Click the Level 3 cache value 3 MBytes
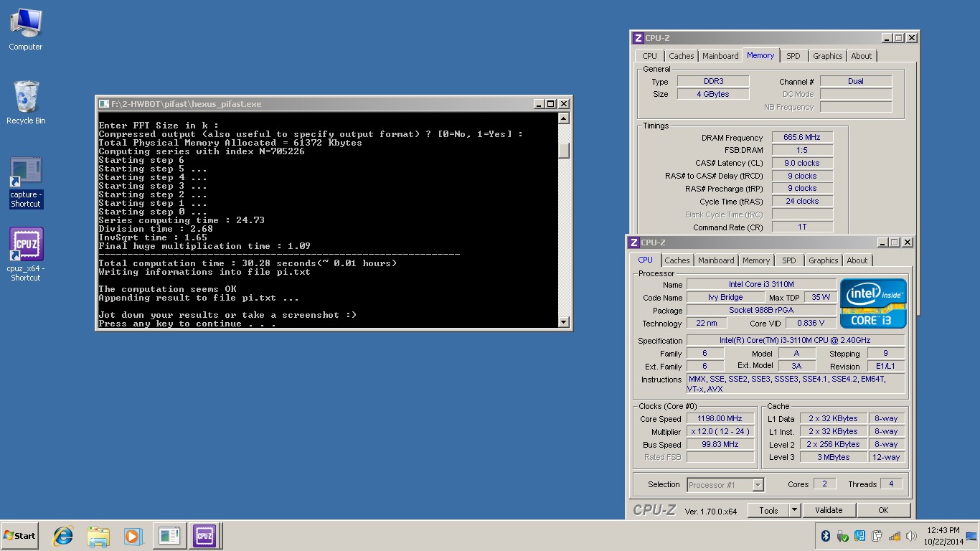The image size is (980, 551). (834, 457)
